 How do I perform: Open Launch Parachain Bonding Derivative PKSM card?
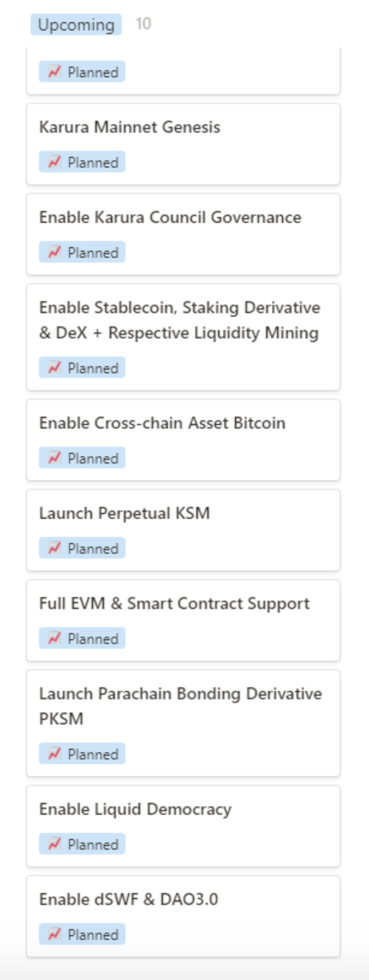184,723
